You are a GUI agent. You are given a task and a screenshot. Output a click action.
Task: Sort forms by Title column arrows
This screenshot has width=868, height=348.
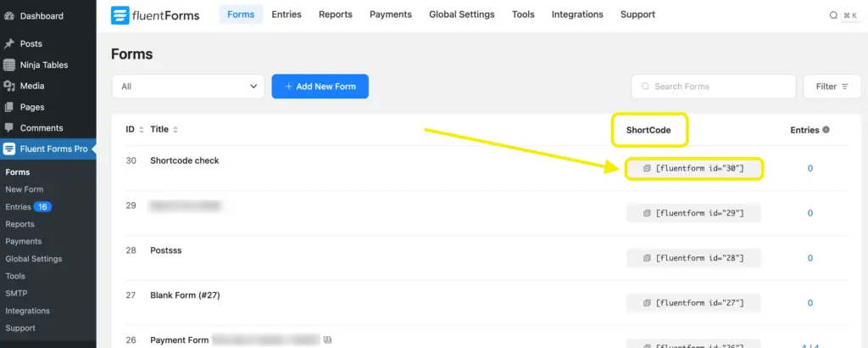tap(175, 130)
